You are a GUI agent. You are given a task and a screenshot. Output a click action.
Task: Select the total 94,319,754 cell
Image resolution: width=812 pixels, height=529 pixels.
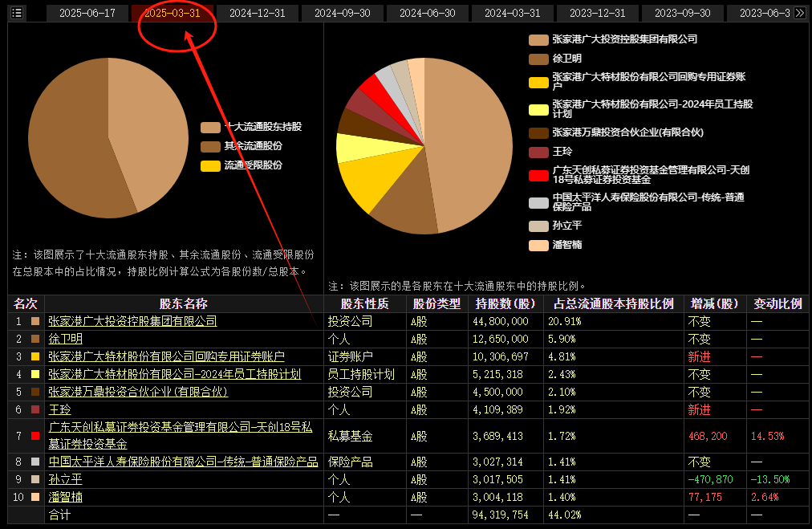pyautogui.click(x=500, y=515)
